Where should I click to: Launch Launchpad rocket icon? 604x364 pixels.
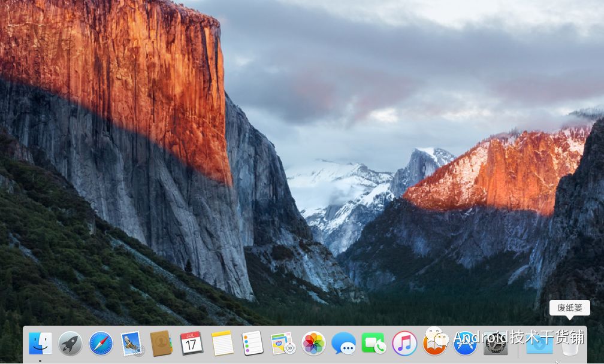(71, 343)
